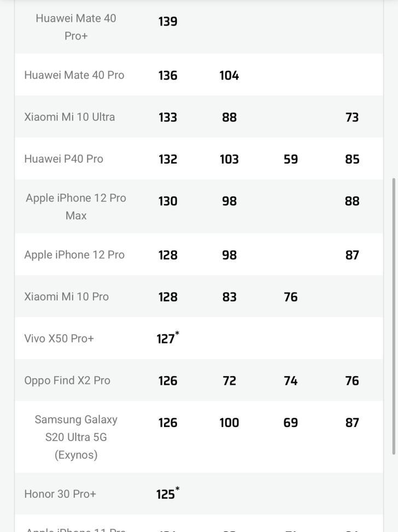
Task: Click the 125* score for Honor 30 Pro+
Action: pyautogui.click(x=168, y=493)
